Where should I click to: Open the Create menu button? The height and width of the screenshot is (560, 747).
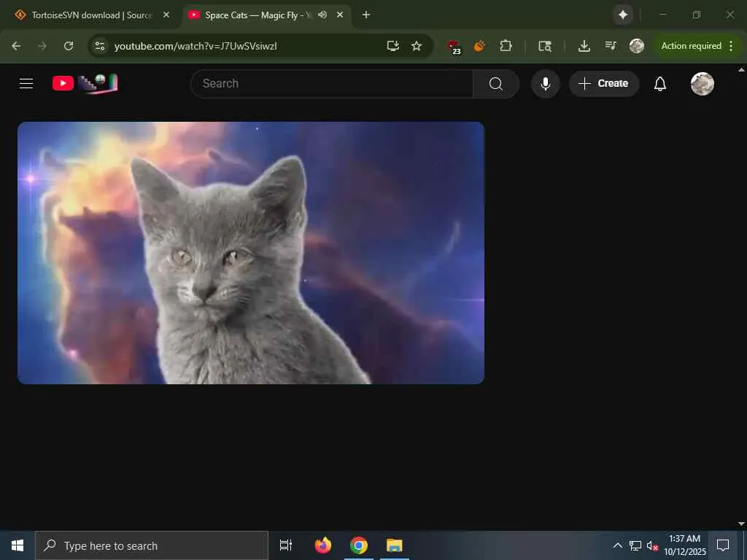pos(603,84)
